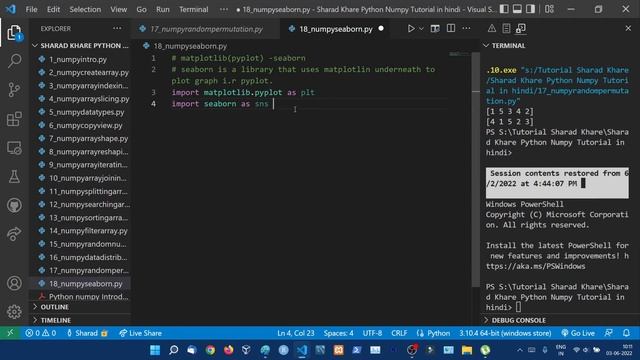Change end of line CRLF

[399, 333]
